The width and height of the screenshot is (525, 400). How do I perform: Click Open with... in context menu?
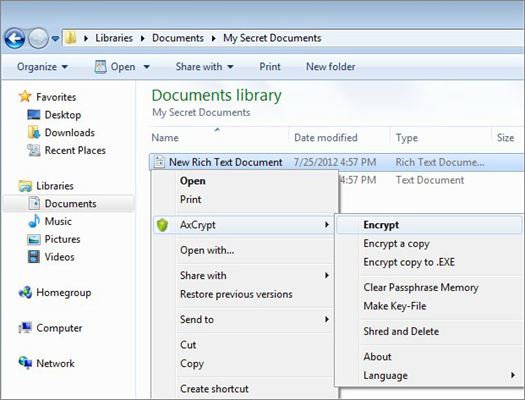207,250
